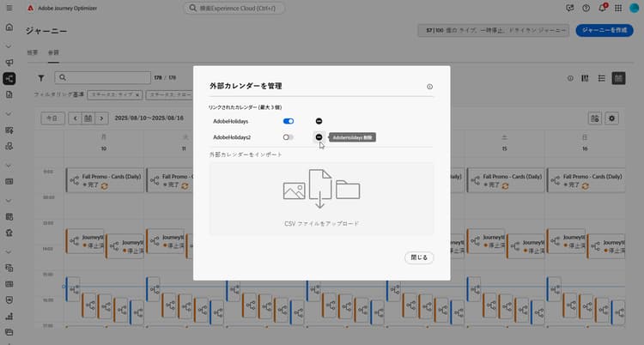Click the icon left of the help icon
Image resolution: width=644 pixels, height=345 pixels.
[x=569, y=8]
